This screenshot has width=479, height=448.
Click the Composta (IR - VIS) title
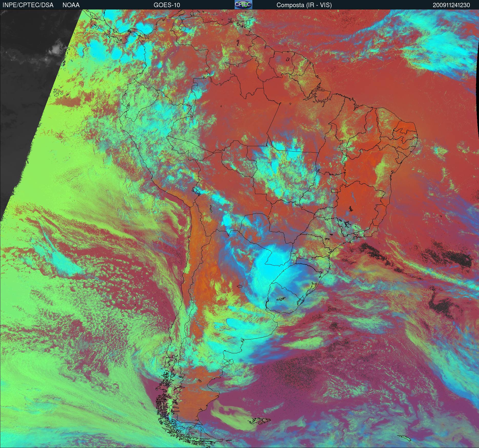(304, 5)
